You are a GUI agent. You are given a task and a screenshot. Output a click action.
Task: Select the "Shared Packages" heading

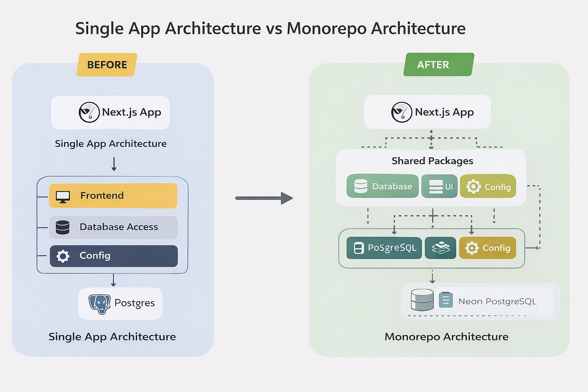[433, 161]
